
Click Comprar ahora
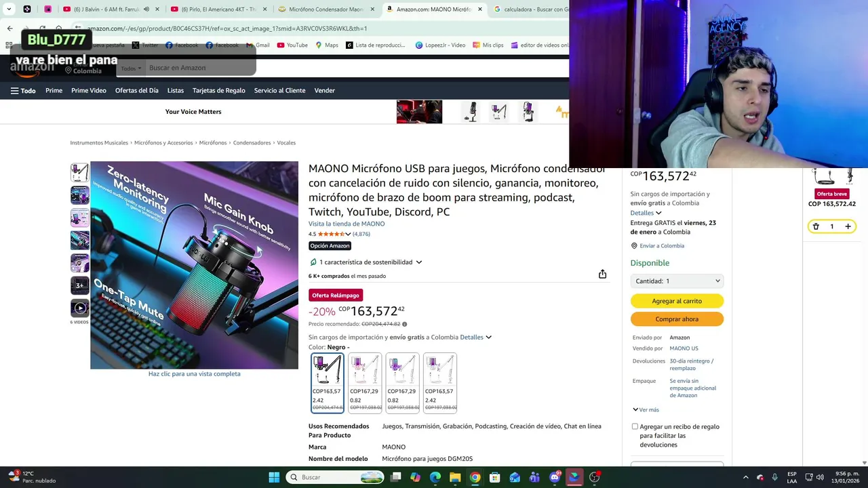coord(677,319)
